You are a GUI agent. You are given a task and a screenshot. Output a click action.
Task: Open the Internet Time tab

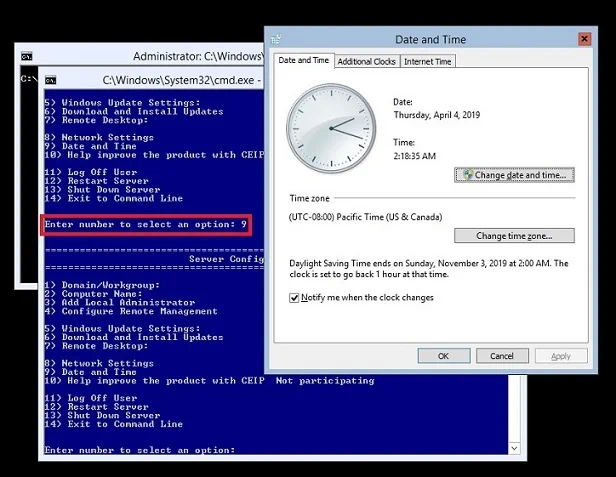[428, 61]
